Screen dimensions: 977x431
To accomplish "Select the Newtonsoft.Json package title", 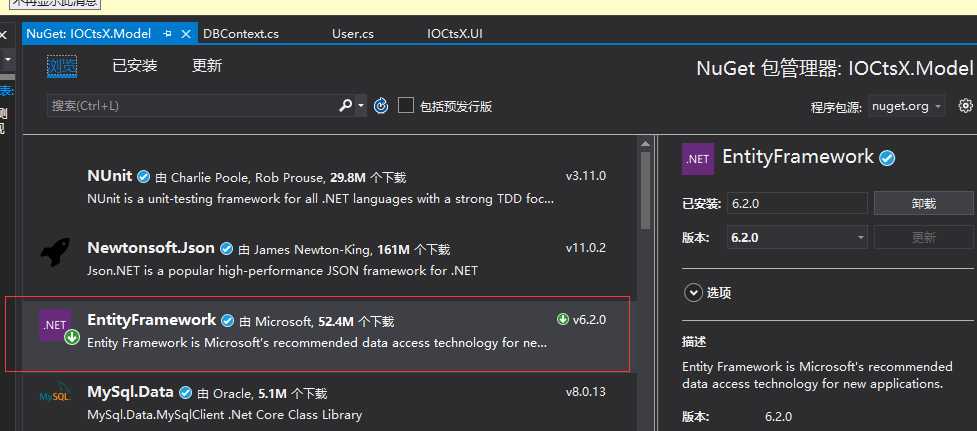I will [x=151, y=248].
